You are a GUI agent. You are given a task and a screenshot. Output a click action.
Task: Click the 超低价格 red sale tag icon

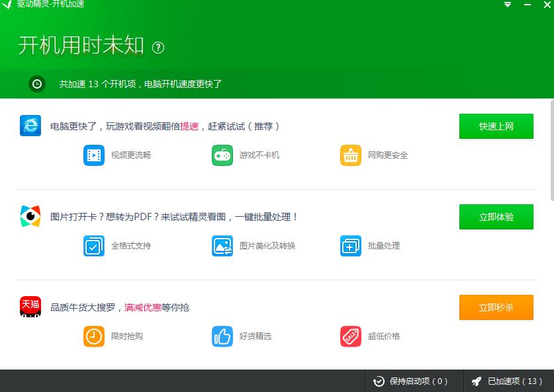tap(351, 336)
